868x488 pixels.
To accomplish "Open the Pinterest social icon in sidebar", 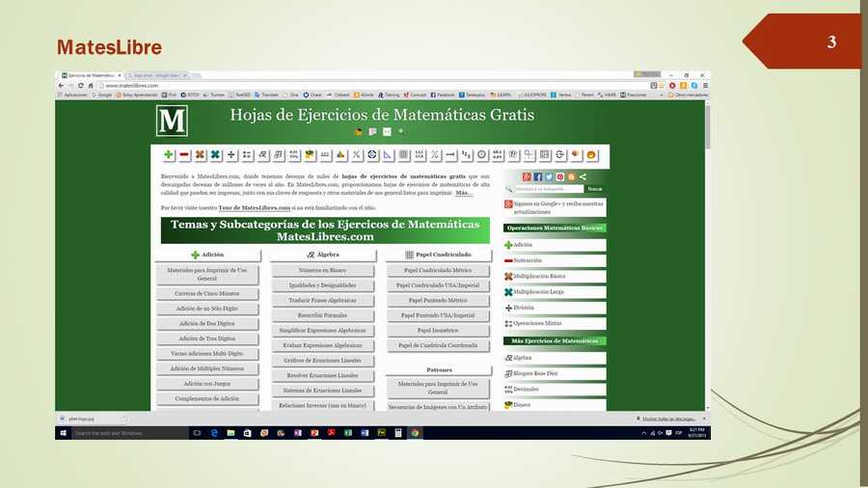I will [x=559, y=177].
